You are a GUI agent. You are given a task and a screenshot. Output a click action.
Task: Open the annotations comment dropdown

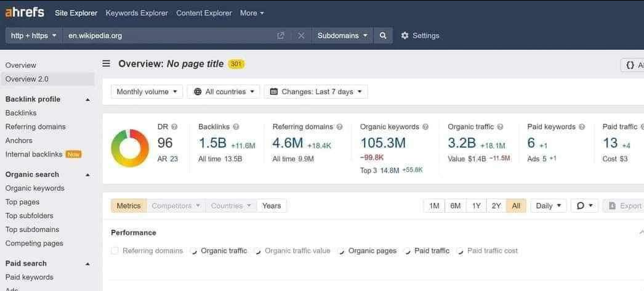(584, 206)
